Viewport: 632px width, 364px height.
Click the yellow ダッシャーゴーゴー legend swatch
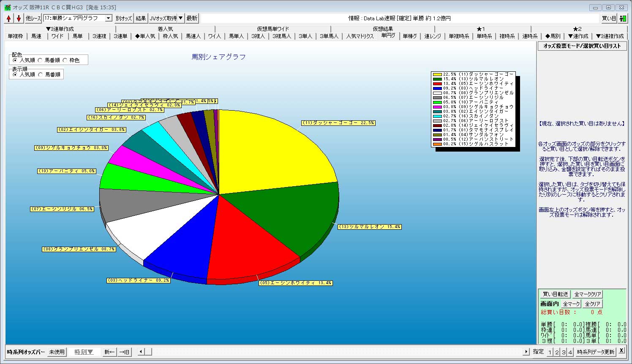tap(437, 74)
